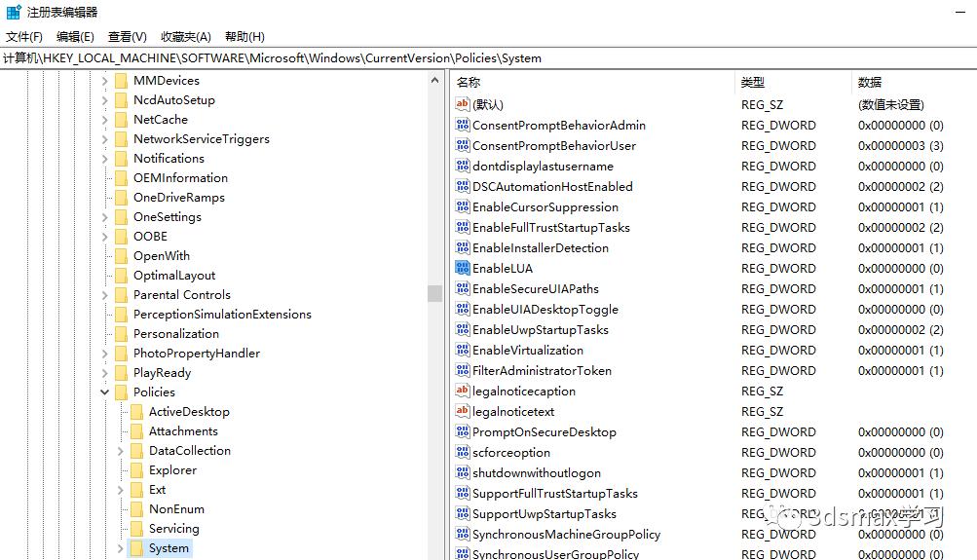Click the EnableCursorSuppression value icon

point(463,206)
